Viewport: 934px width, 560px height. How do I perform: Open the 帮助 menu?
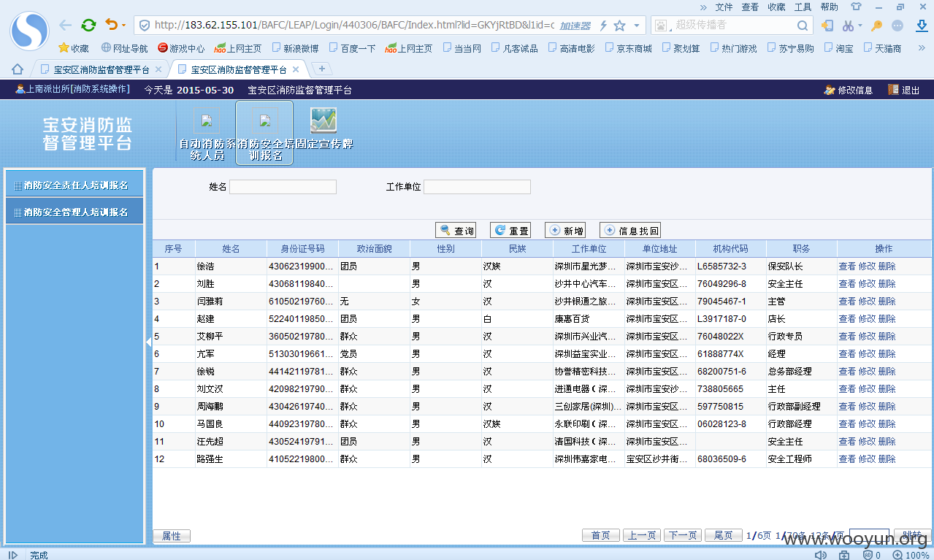click(829, 7)
